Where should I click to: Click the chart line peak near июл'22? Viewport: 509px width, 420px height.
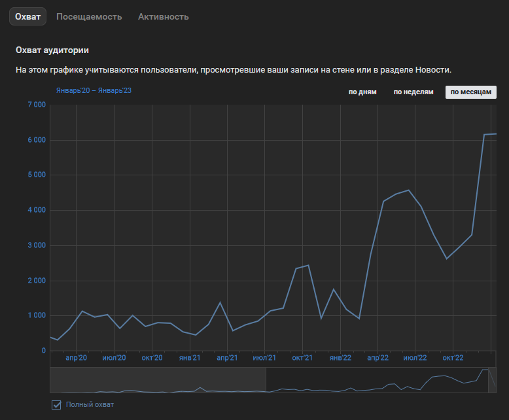click(409, 190)
